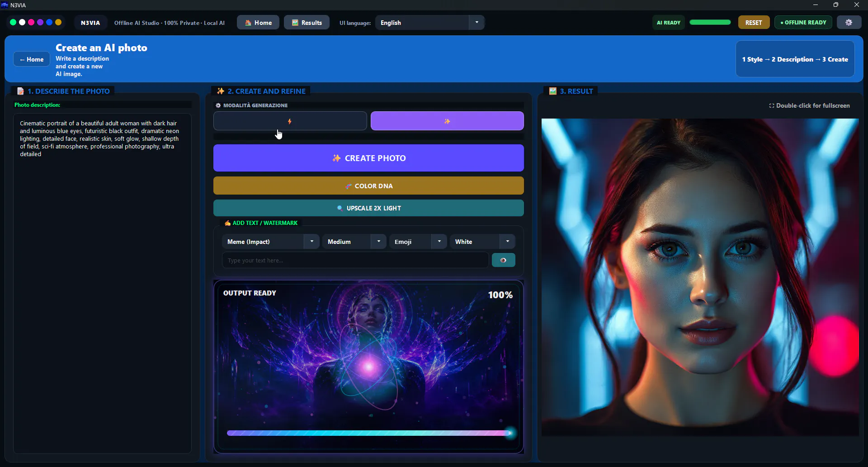This screenshot has width=868, height=467.
Task: Click the N3VIA app icon in title bar
Action: click(5, 5)
